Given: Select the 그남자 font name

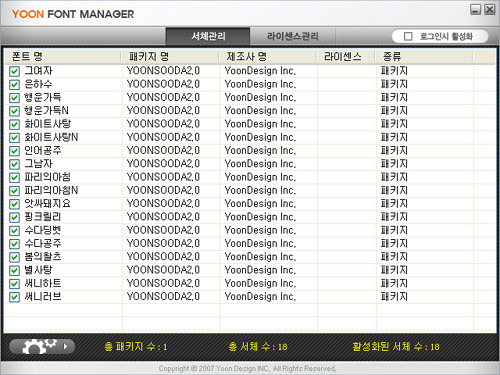Looking at the screenshot, I should point(38,164).
